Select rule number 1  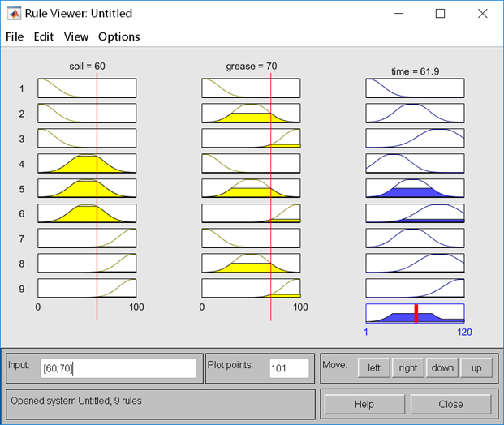click(x=22, y=88)
